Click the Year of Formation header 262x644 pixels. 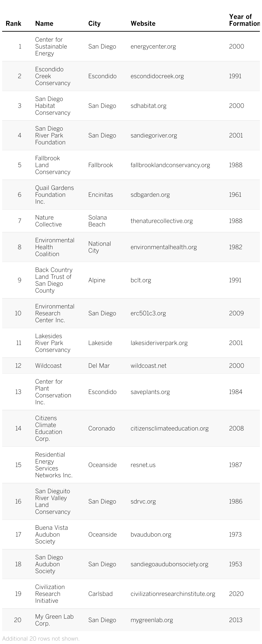point(244,20)
